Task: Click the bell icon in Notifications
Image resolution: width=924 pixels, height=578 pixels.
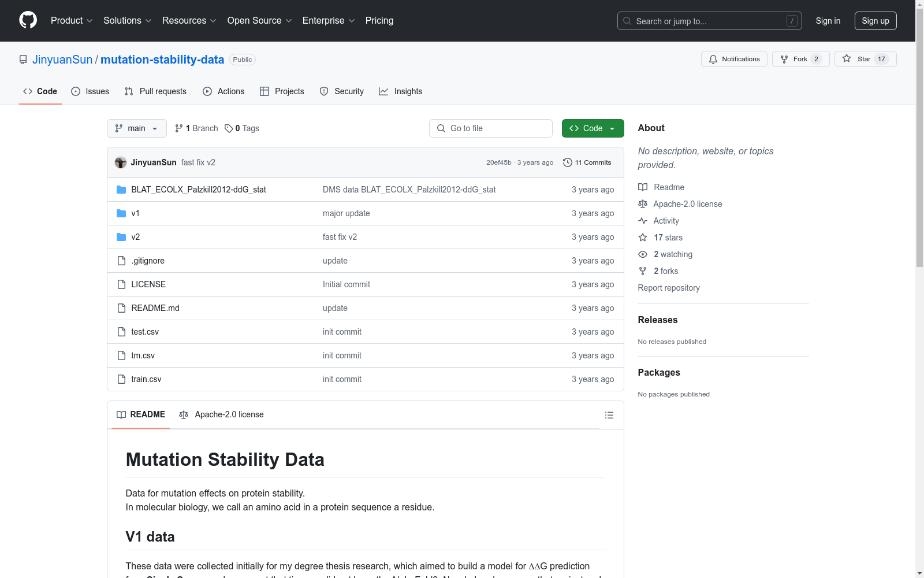Action: (x=713, y=59)
